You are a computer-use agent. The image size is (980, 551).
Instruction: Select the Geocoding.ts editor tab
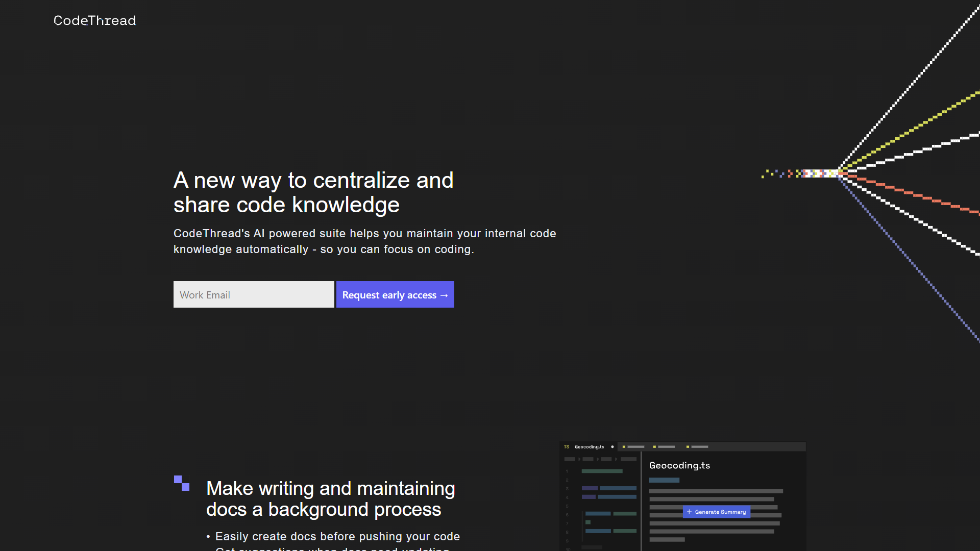tap(589, 447)
